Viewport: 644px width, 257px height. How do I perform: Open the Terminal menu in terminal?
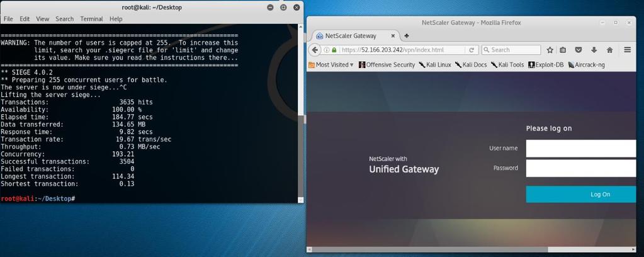click(91, 19)
